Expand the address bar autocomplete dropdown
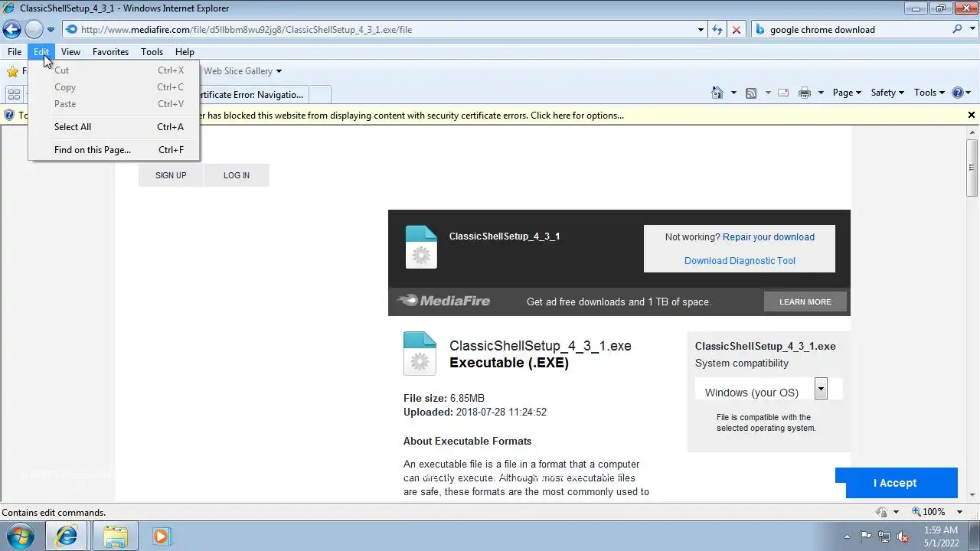 click(x=701, y=30)
